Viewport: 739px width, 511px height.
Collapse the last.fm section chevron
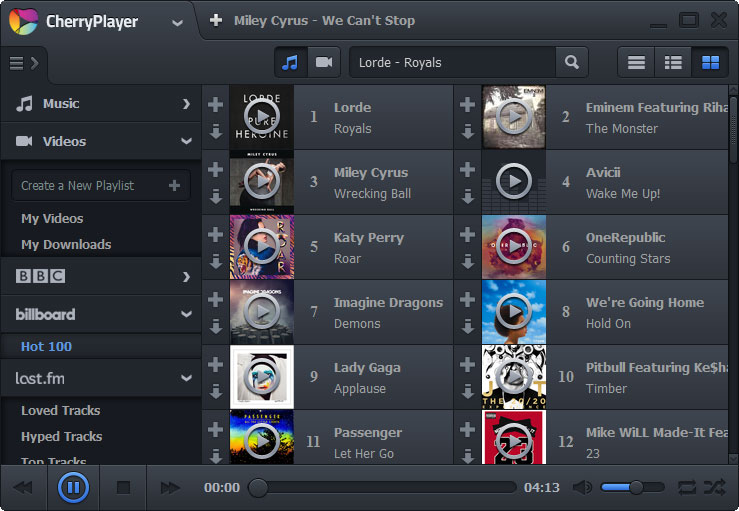point(186,378)
